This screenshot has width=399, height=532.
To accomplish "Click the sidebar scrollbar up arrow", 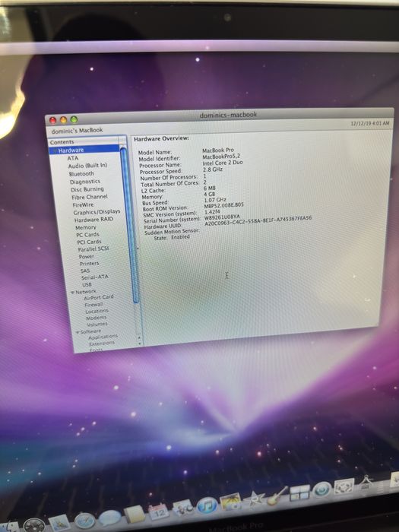I will [139, 337].
